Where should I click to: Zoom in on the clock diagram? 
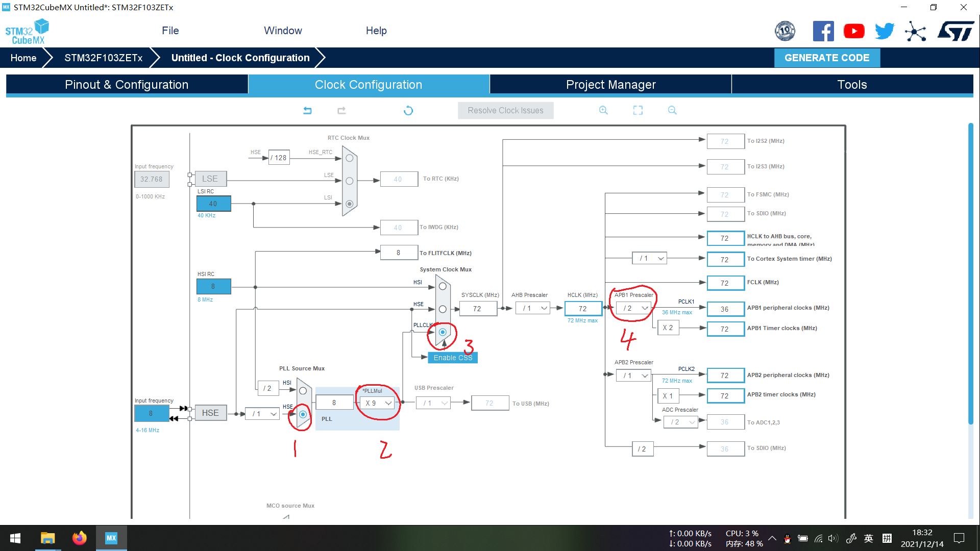click(x=603, y=110)
